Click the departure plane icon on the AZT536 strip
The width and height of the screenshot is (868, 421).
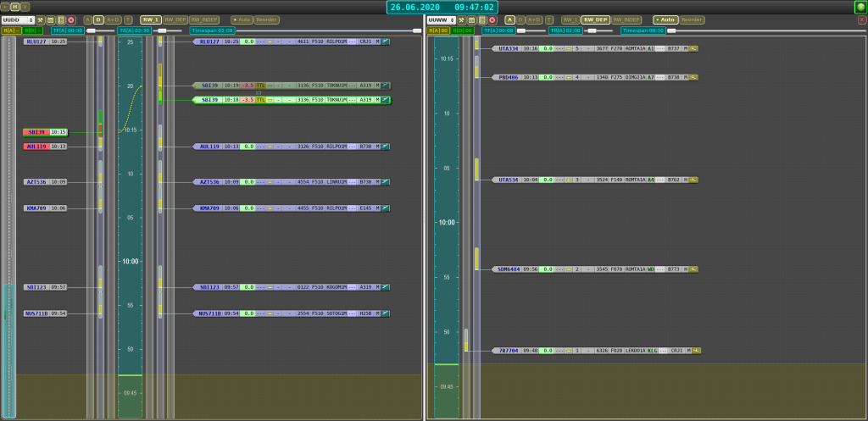click(x=387, y=182)
